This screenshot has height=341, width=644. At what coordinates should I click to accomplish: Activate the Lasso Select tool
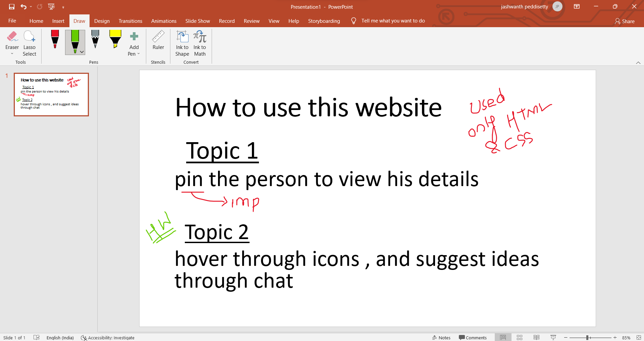[x=29, y=44]
